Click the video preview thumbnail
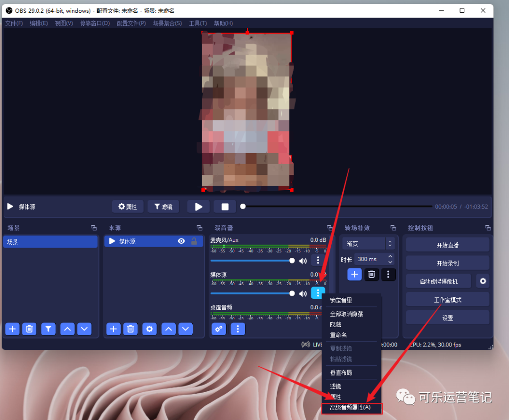509x420 pixels. [246, 111]
